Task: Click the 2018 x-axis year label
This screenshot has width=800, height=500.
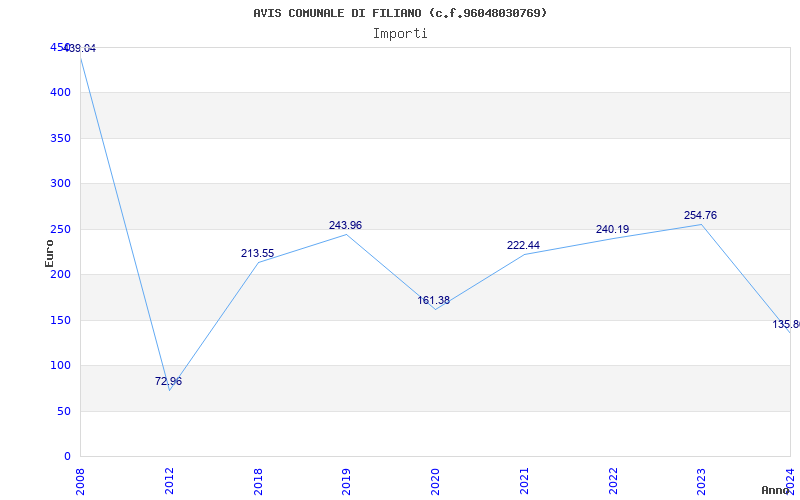Action: click(x=258, y=481)
